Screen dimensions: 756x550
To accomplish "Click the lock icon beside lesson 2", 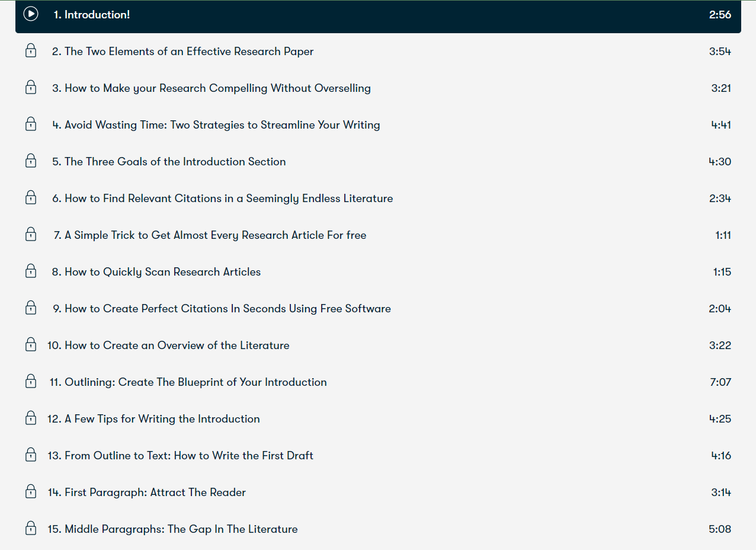I will [30, 51].
